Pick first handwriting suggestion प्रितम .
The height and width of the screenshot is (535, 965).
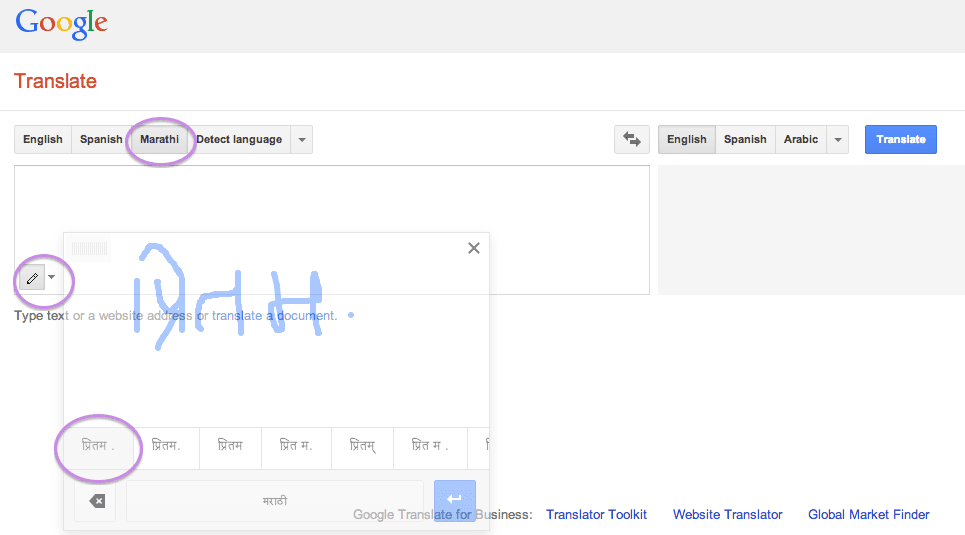point(98,446)
